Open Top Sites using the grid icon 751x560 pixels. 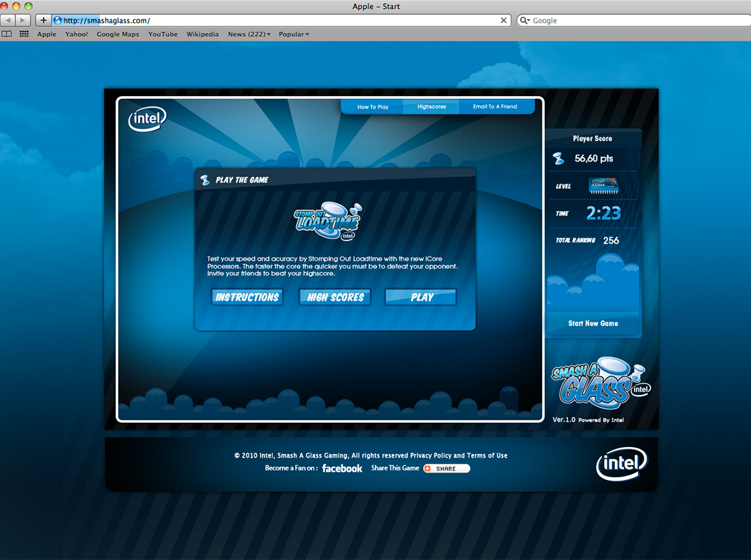click(x=24, y=33)
